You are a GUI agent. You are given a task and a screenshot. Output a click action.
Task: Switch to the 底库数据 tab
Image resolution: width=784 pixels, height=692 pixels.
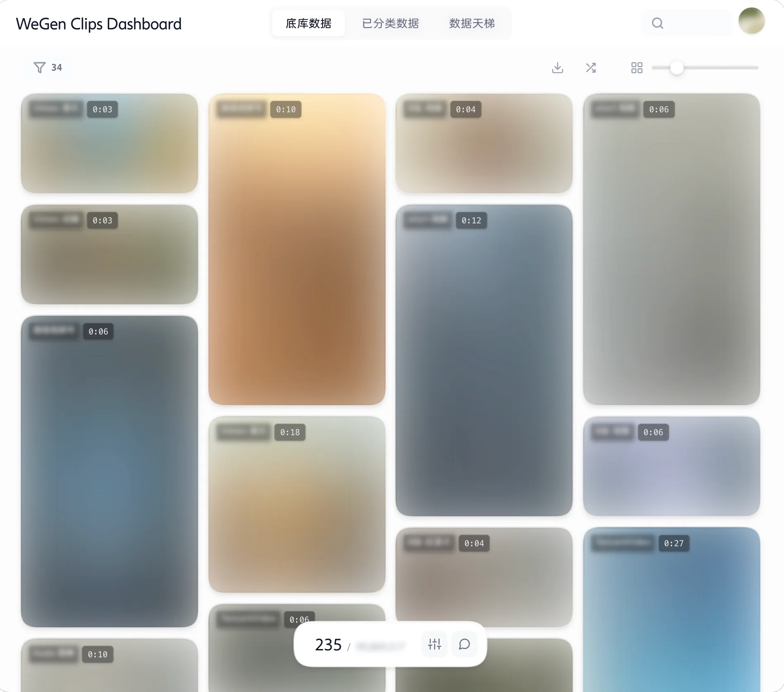[x=309, y=23]
